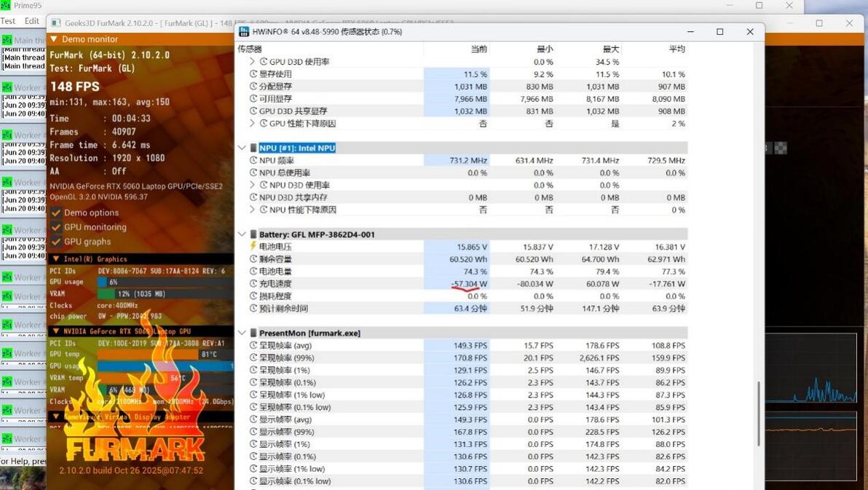Click the chip icon of the PresentMon group
The height and width of the screenshot is (490, 868).
point(253,333)
